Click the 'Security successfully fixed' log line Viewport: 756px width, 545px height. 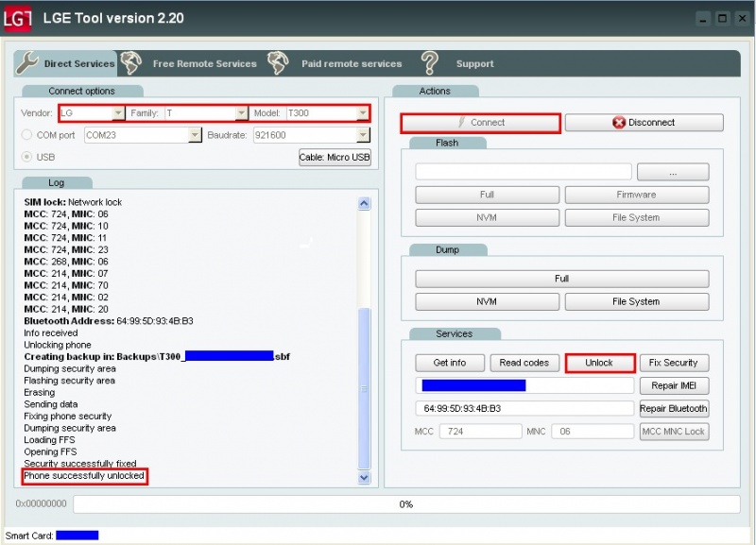tap(80, 464)
